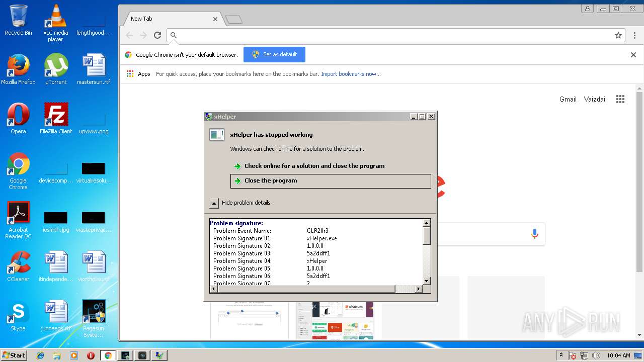644x362 pixels.
Task: Click Action Center flag tray icon
Action: point(573,355)
